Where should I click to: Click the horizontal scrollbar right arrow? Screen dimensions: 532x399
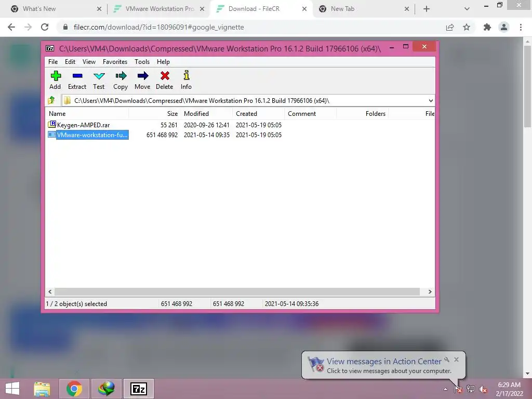[430, 292]
